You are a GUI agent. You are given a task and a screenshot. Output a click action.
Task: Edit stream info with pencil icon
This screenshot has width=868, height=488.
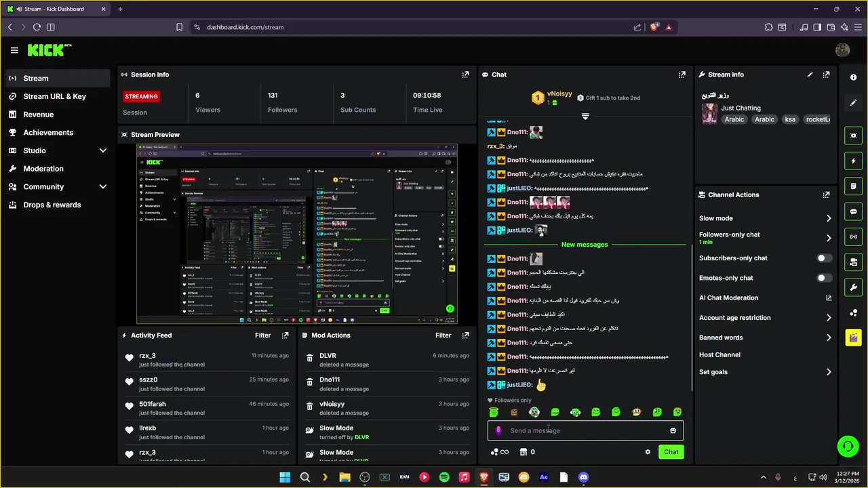[x=810, y=75]
